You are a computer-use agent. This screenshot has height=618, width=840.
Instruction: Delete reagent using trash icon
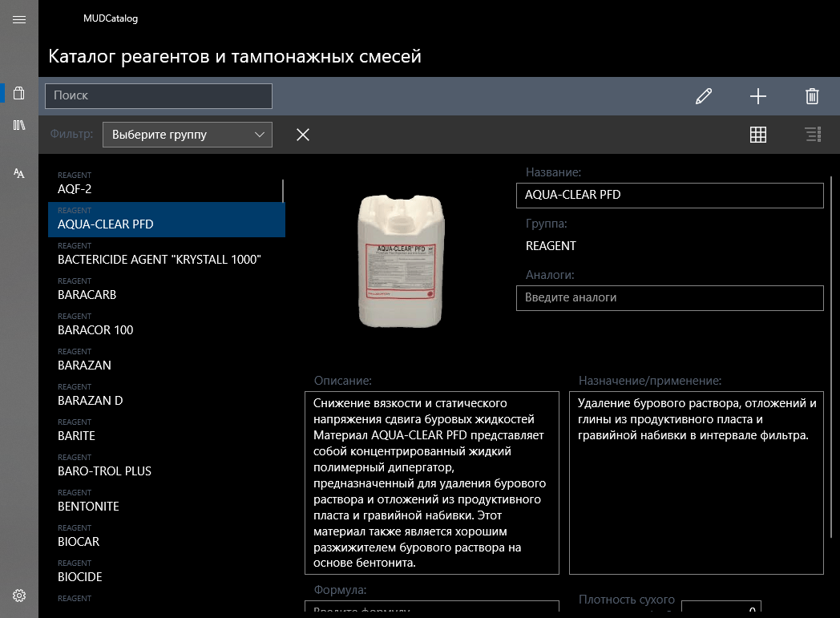tap(812, 96)
